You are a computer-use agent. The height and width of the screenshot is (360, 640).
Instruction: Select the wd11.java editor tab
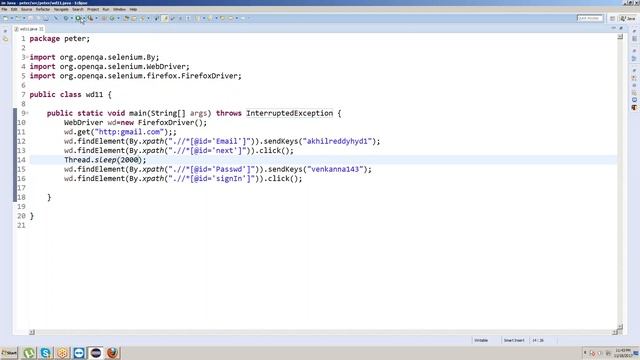(x=28, y=29)
